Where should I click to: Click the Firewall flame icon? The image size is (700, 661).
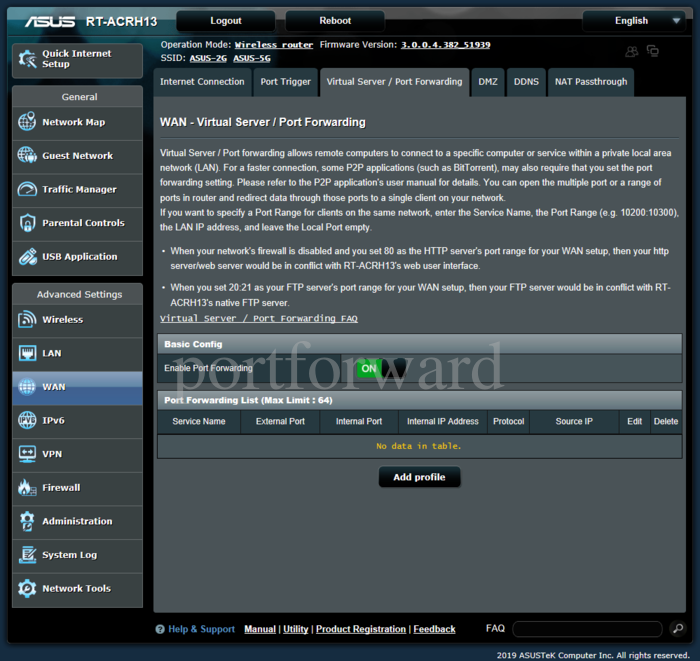tap(27, 488)
